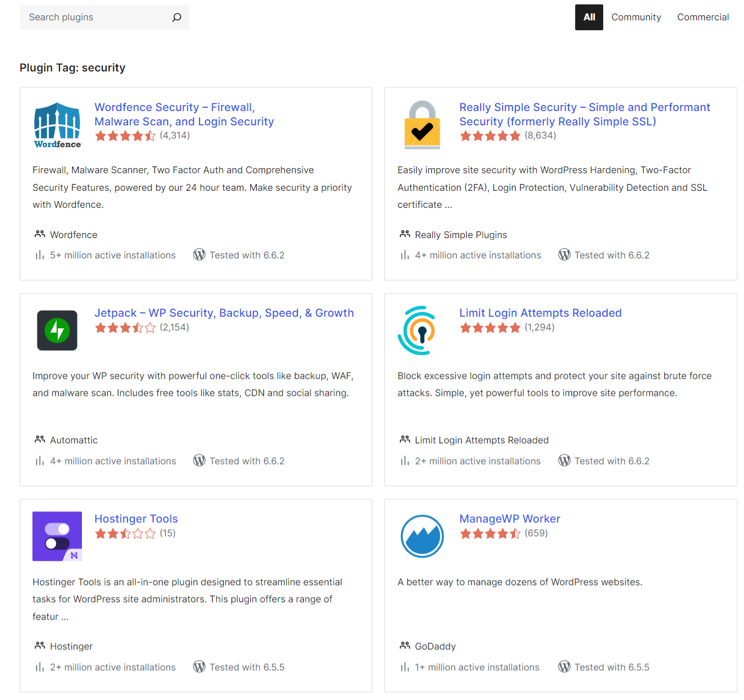This screenshot has width=744, height=700.
Task: Open the Hostinger Tools title link
Action: (136, 519)
